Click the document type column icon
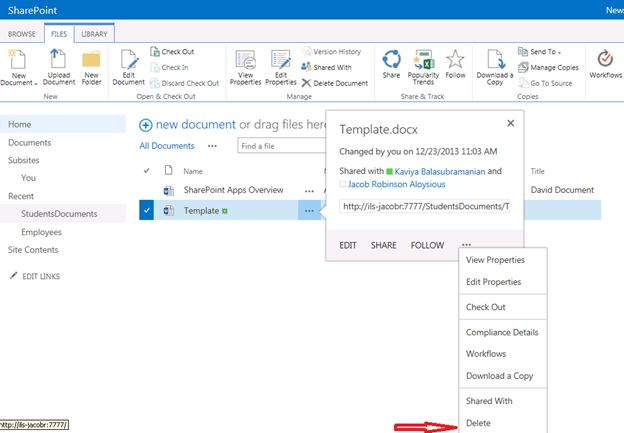This screenshot has width=624, height=433. point(169,170)
